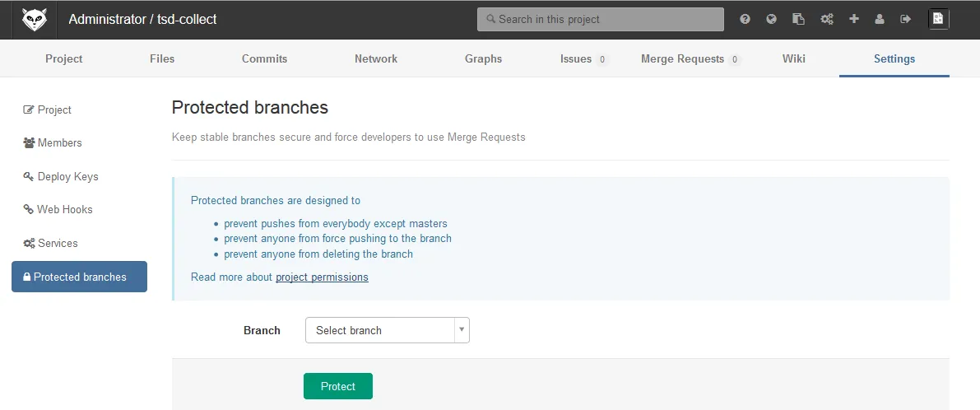The image size is (980, 410).
Task: Click the Select branch dropdown arrow
Action: (462, 329)
